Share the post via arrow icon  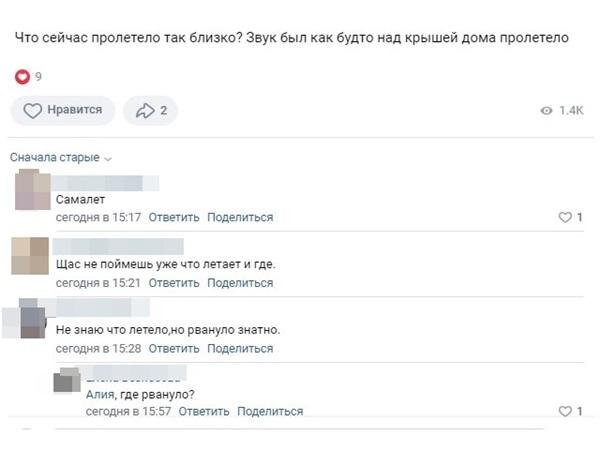[150, 111]
